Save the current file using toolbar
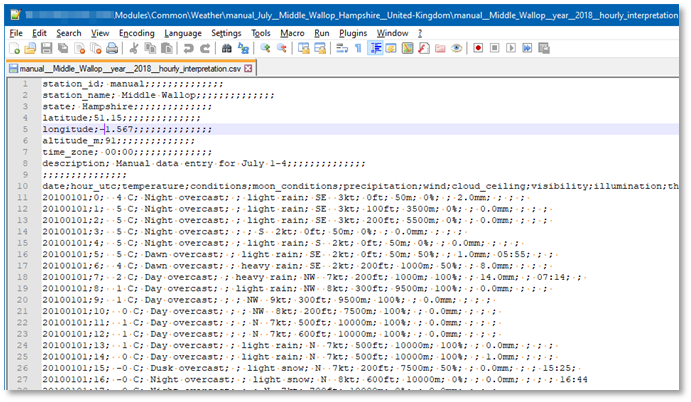 pos(46,48)
